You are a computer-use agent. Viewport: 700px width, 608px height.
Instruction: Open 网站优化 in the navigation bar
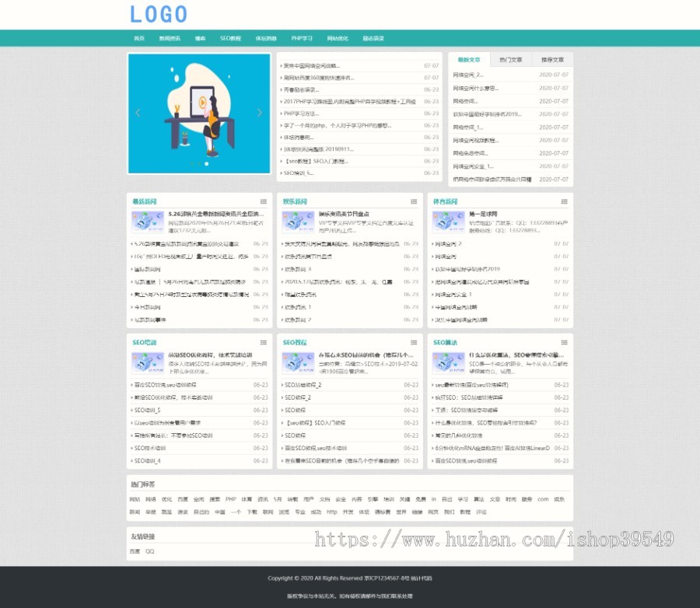338,38
